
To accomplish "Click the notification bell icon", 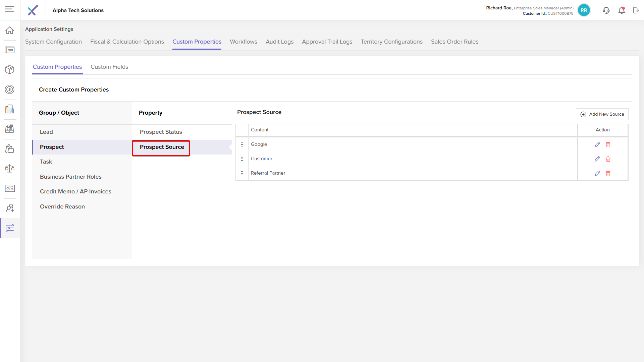I will [x=622, y=10].
